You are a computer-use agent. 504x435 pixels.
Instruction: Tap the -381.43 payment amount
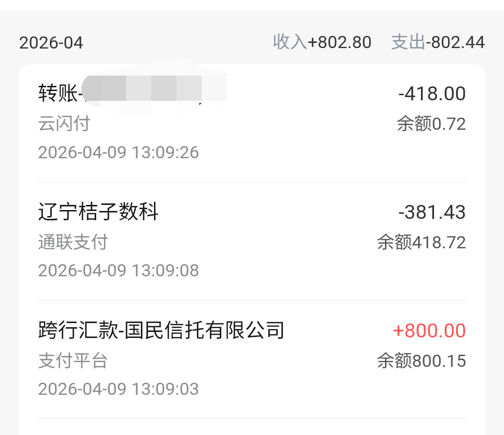tap(432, 212)
